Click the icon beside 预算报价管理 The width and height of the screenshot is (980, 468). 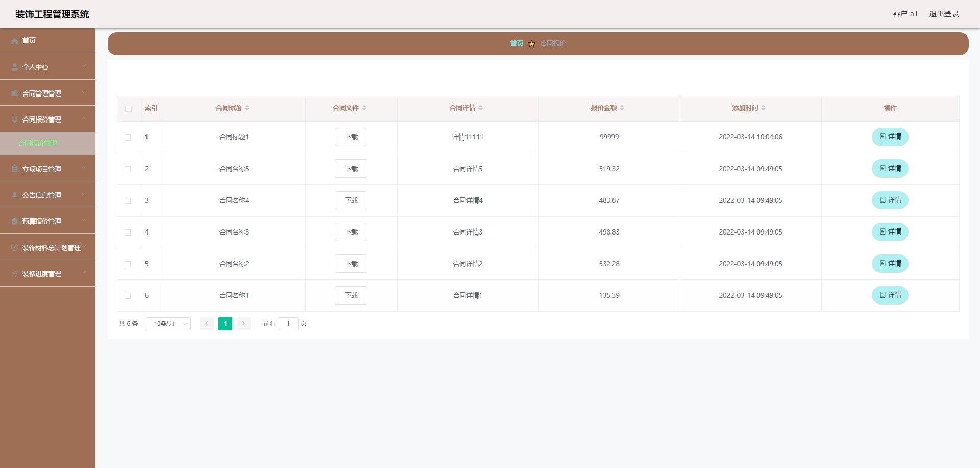(15, 221)
